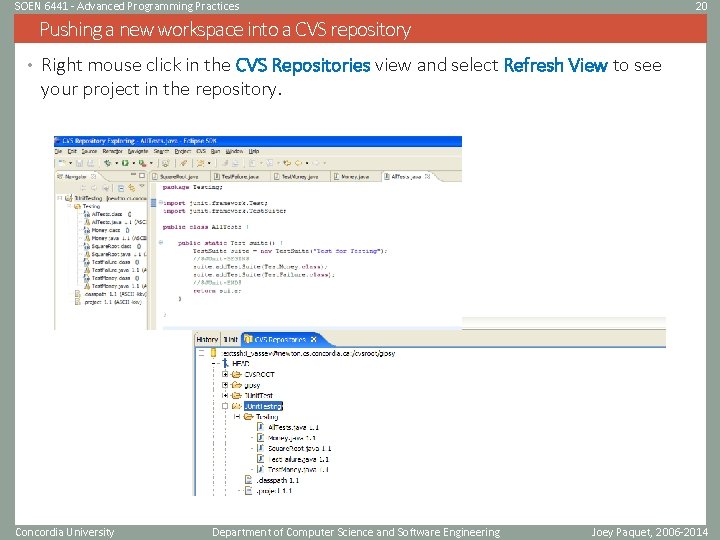This screenshot has height=540, width=720.
Task: Select AllTests.class in the Navigator
Action: pos(107,214)
